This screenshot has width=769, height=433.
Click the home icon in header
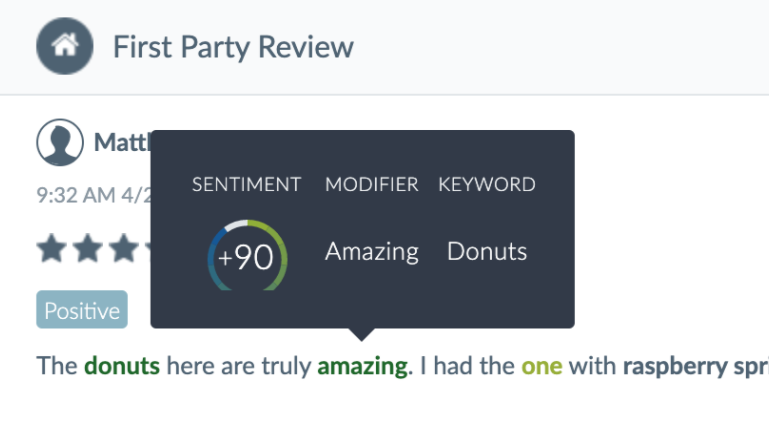[x=65, y=46]
